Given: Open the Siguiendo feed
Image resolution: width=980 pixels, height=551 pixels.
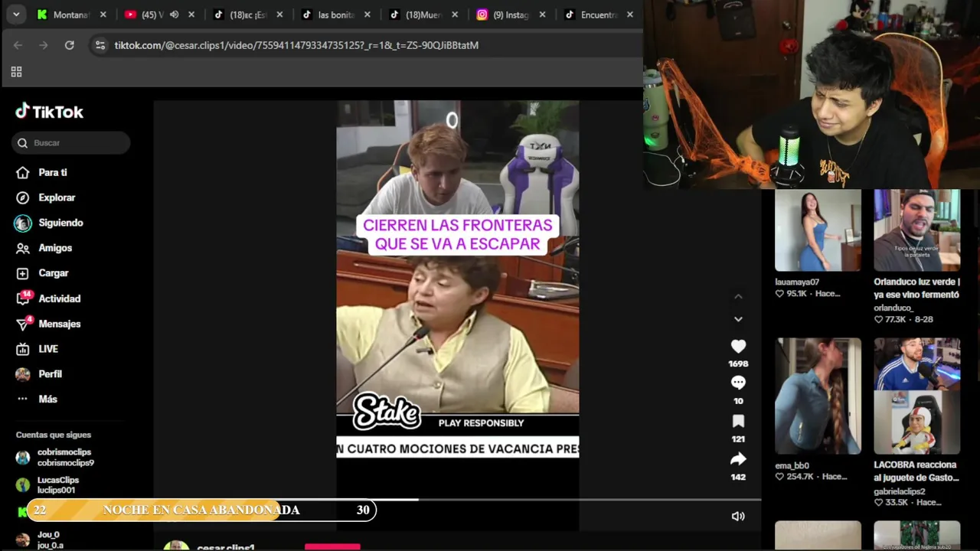Looking at the screenshot, I should point(49,223).
